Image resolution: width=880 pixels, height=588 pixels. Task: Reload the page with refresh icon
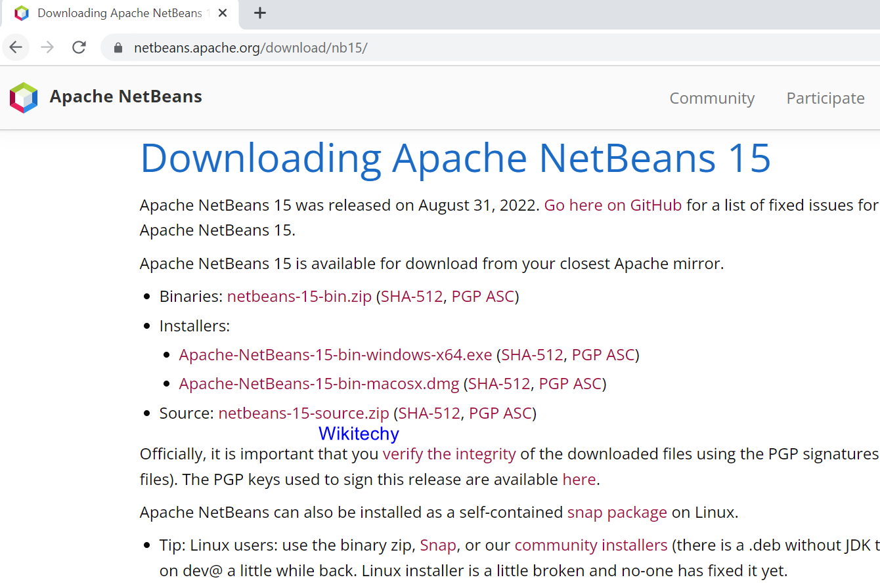tap(79, 47)
